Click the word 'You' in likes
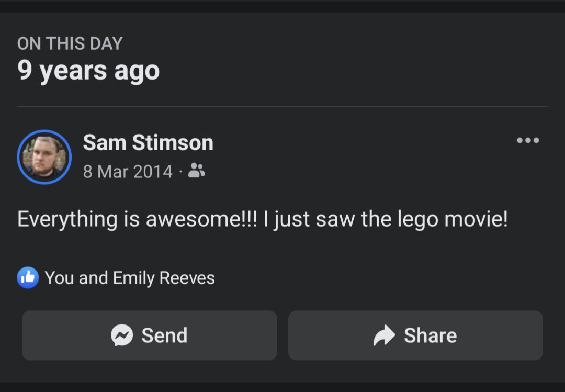Viewport: 565px width, 392px height. click(x=59, y=278)
